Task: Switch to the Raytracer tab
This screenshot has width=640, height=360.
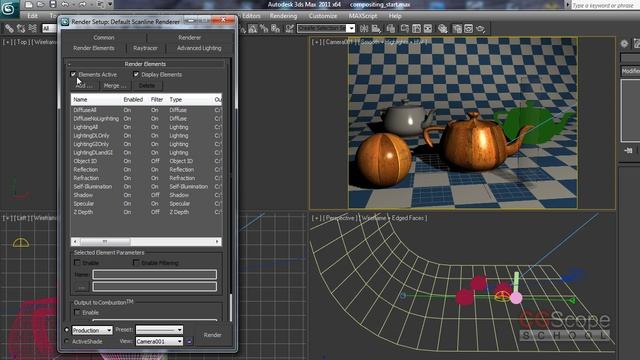Action: (x=145, y=48)
